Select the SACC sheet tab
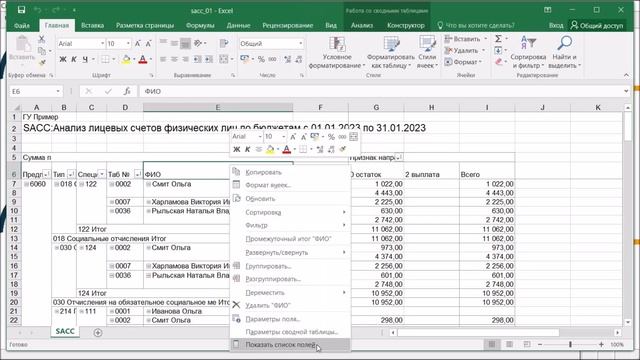Image resolution: width=640 pixels, height=360 pixels. pos(65,331)
